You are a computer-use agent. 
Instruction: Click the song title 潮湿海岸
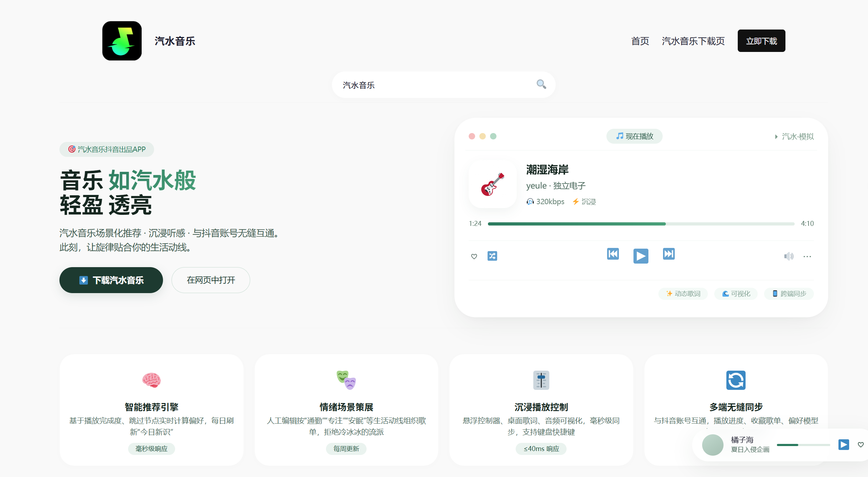coord(547,170)
